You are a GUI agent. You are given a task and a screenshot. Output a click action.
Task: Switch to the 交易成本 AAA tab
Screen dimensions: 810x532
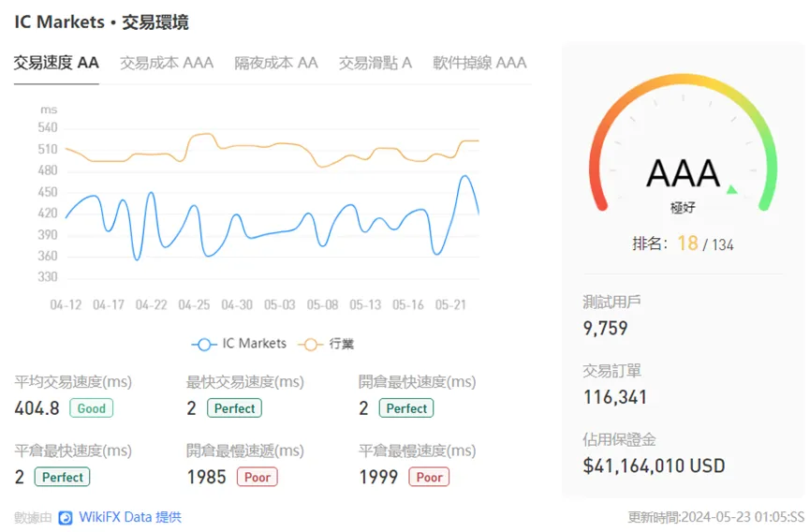(x=167, y=63)
